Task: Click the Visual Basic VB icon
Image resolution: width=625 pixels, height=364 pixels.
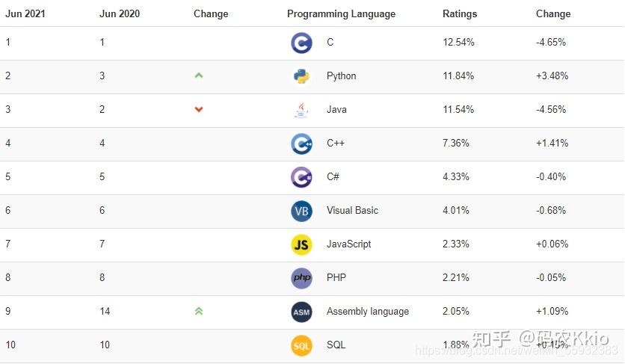Action: pyautogui.click(x=301, y=211)
